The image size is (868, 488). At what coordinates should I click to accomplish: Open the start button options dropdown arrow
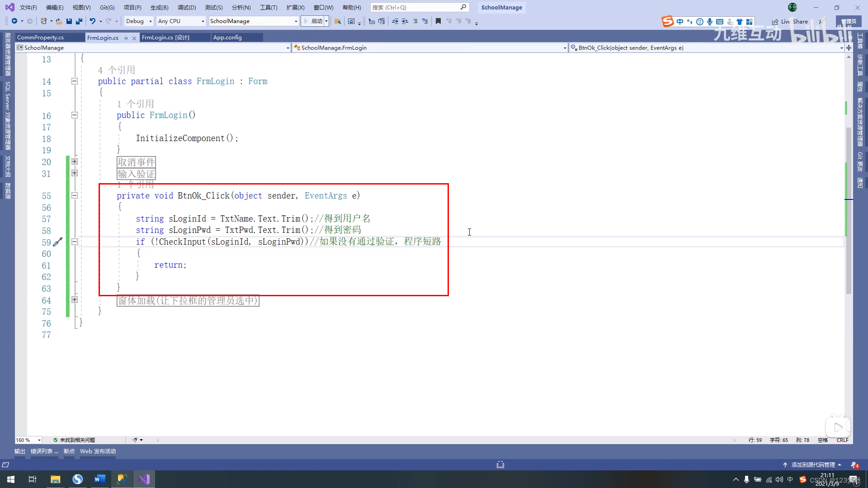326,21
